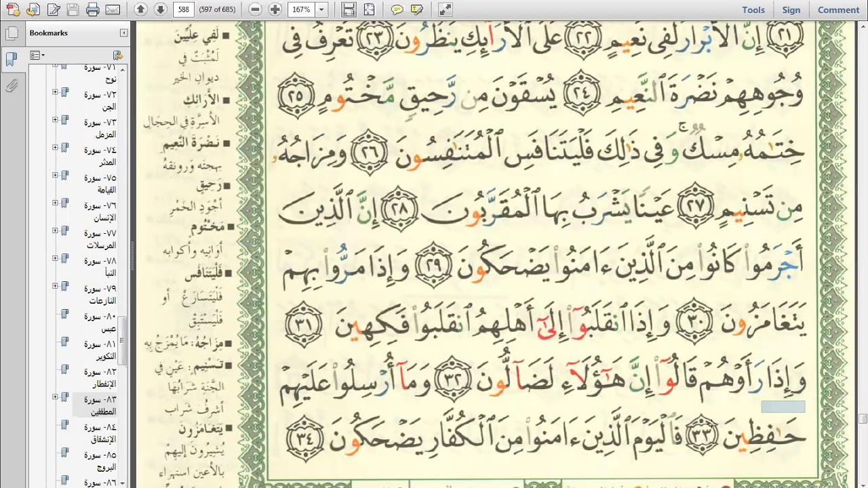The image size is (868, 488).
Task: Select bookmark text ٧٦ سورة الإنسان
Action: click(x=100, y=211)
